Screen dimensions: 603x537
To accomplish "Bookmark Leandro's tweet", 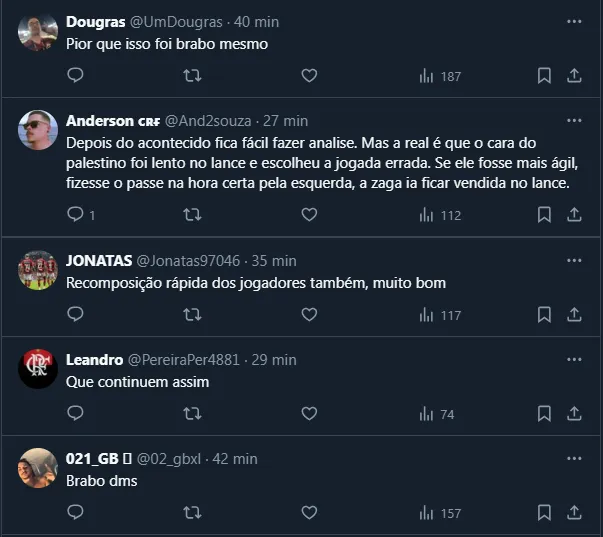I will [x=544, y=413].
